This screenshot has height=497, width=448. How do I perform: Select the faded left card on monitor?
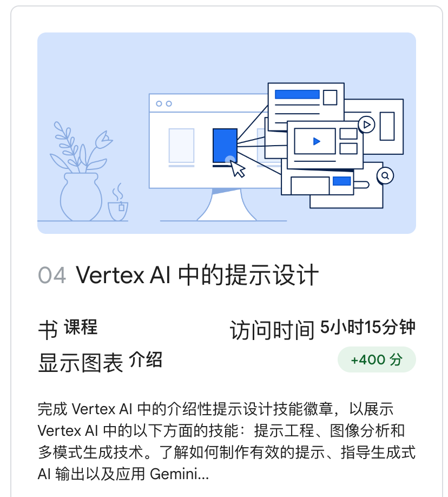(181, 146)
